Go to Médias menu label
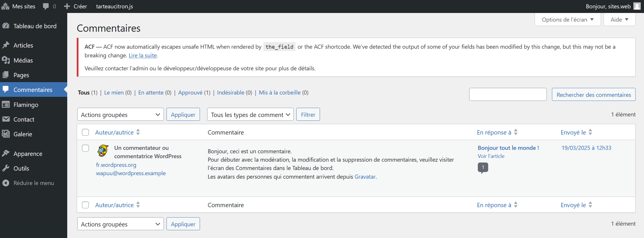This screenshot has width=644, height=238. click(23, 60)
